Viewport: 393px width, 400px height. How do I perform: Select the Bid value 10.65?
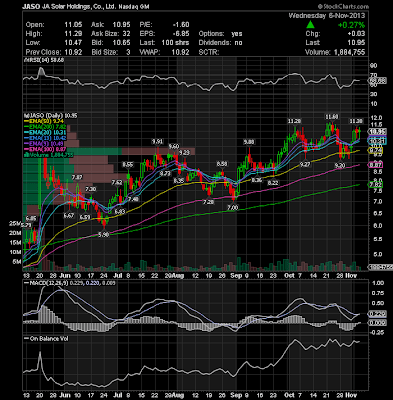pyautogui.click(x=122, y=43)
